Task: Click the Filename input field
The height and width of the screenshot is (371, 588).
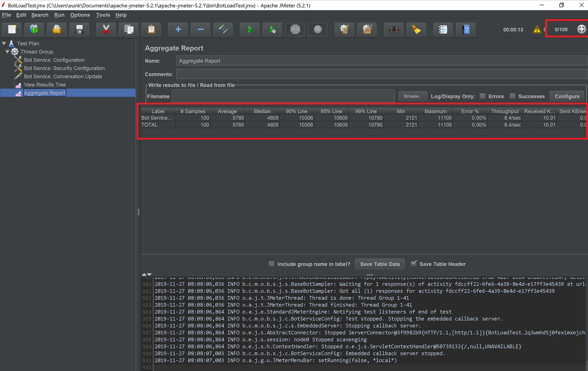Action: coord(283,96)
